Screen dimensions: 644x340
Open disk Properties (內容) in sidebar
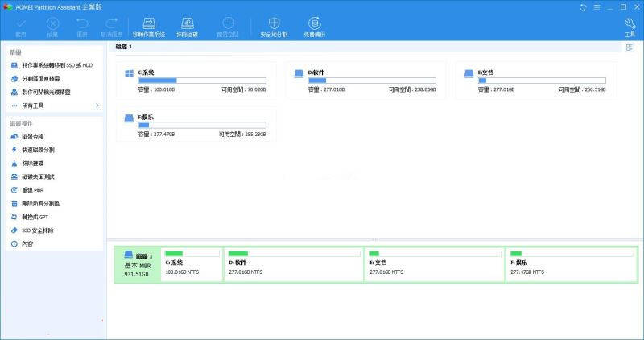[x=22, y=244]
